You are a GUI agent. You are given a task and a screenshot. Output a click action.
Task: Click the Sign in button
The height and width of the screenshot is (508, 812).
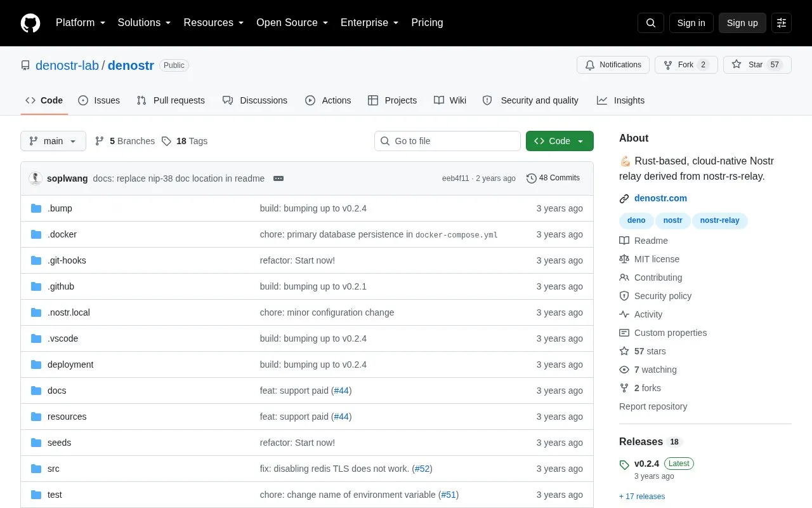691,23
